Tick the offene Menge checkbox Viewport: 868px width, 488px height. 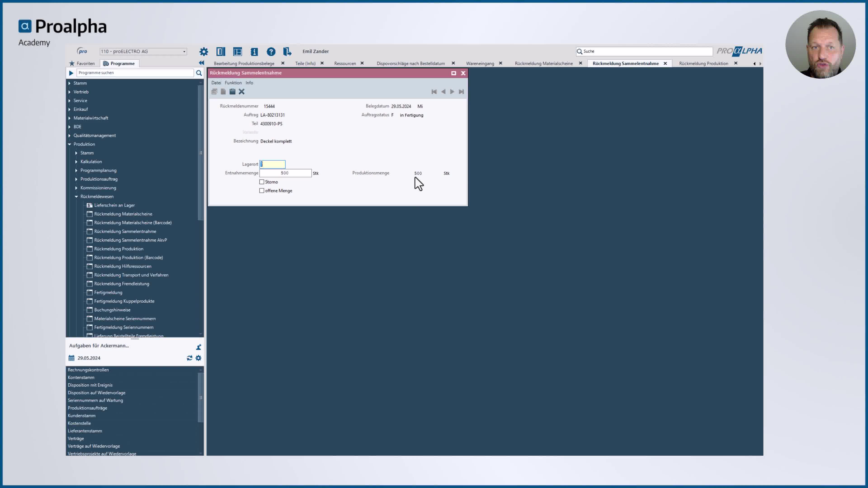[x=262, y=191]
